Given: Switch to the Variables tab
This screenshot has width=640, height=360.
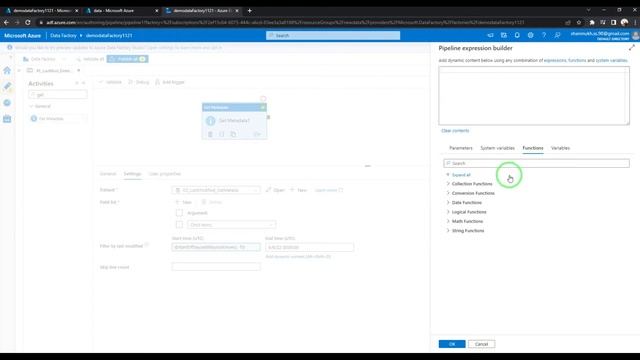Looking at the screenshot, I should pos(560,148).
